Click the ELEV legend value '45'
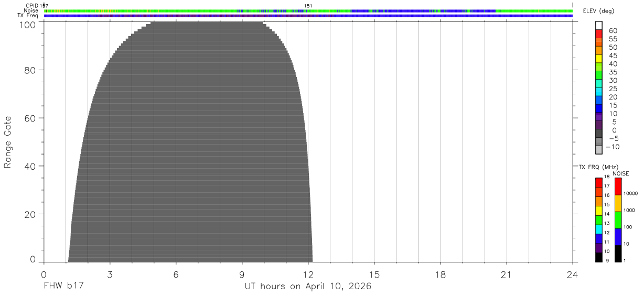Screen dimensions: 644x297 point(613,56)
